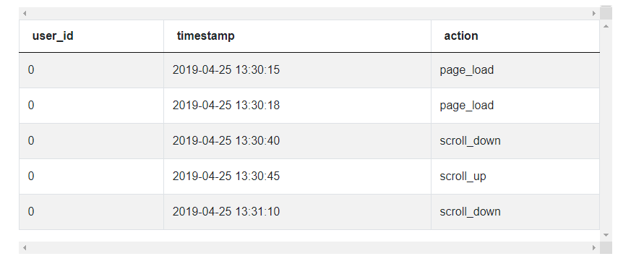Select the 2019-04-25 13:30:15 timestamp cell
Screen dimensions: 644x264
point(297,70)
